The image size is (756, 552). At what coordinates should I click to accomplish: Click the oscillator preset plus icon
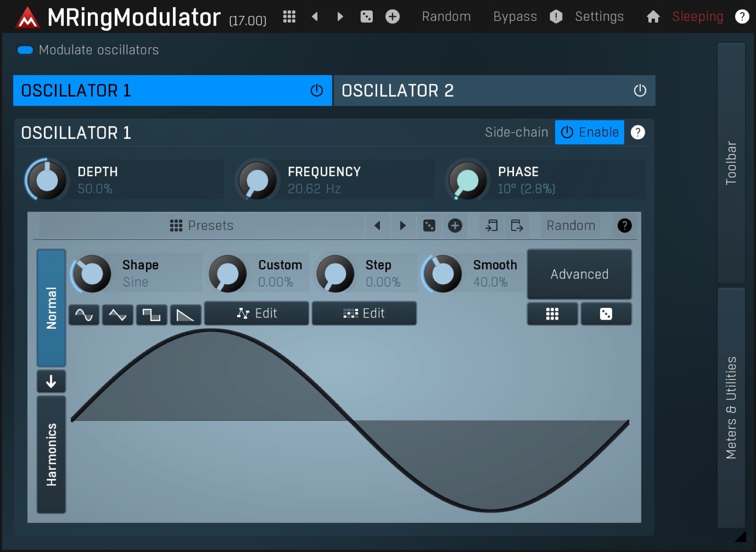point(455,225)
